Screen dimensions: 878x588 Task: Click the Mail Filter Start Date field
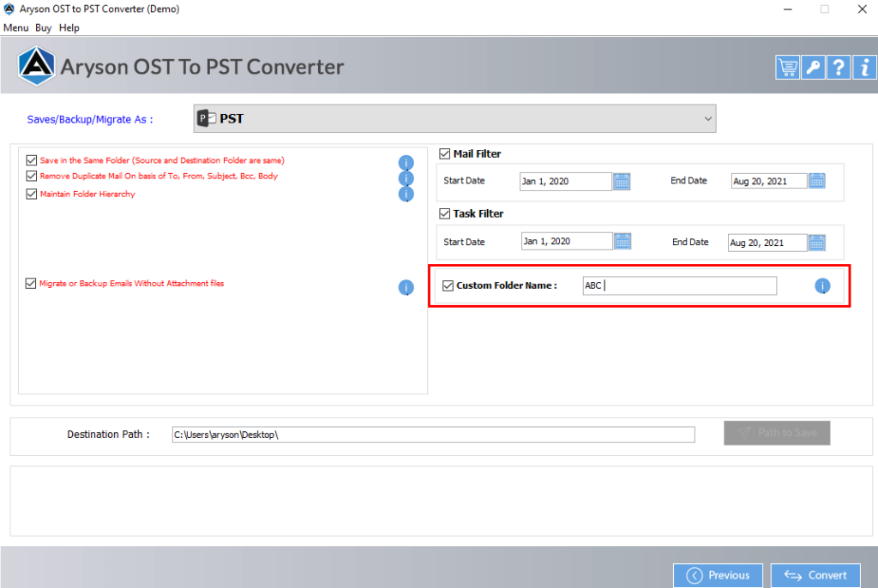pos(566,182)
